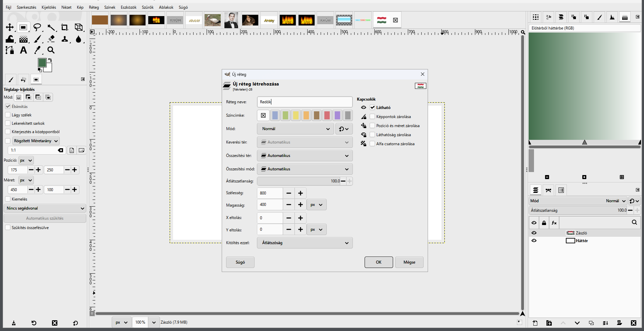644x331 pixels.
Task: Open the Réteg menu
Action: [x=94, y=7]
